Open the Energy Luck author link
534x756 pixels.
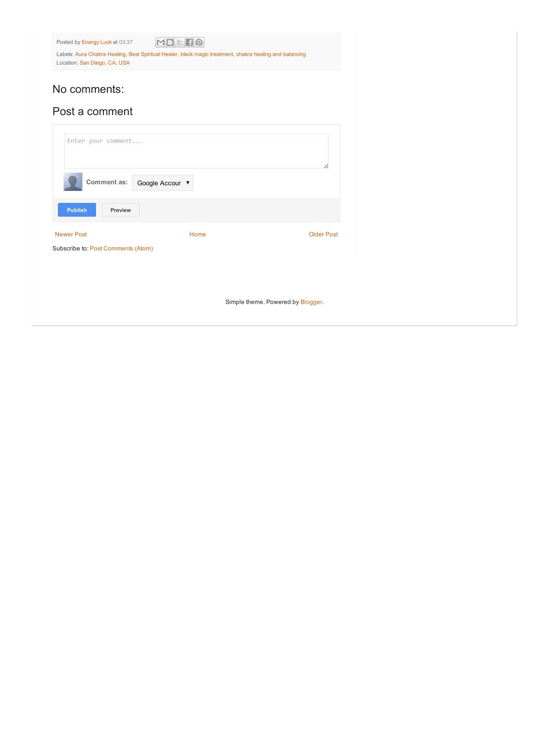[x=96, y=42]
